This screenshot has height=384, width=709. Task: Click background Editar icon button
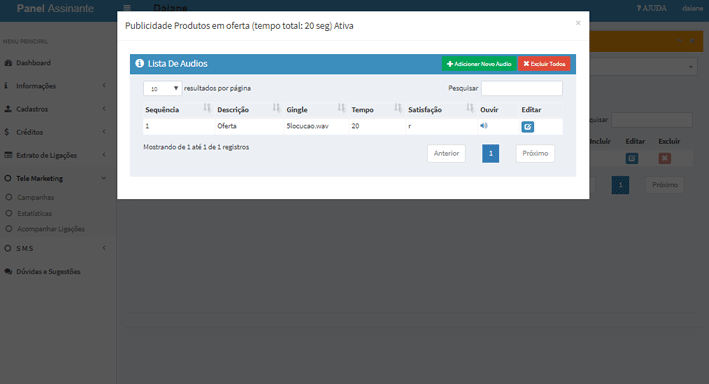(x=632, y=158)
